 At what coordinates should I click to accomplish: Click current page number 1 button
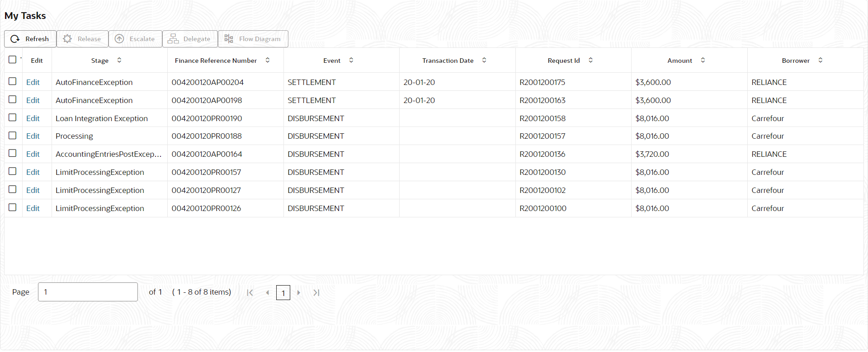283,293
